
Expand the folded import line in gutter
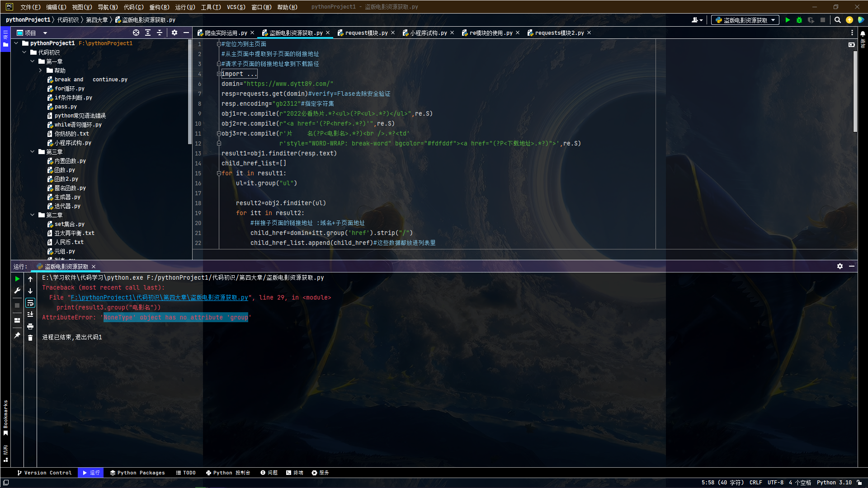tap(219, 74)
